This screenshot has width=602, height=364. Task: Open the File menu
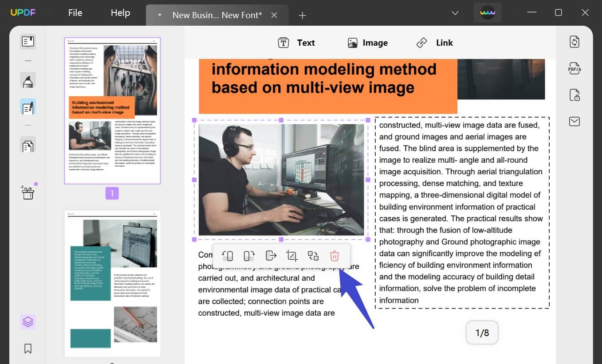click(x=75, y=12)
